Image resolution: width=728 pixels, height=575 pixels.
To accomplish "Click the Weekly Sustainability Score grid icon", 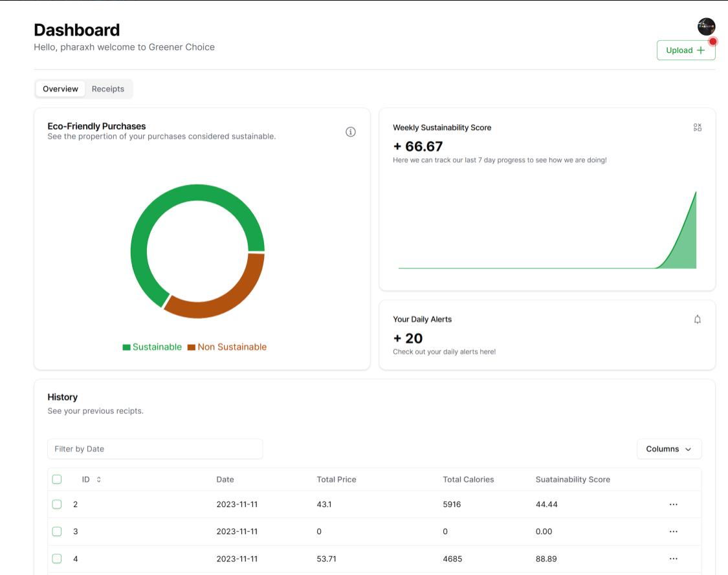I will [x=698, y=127].
